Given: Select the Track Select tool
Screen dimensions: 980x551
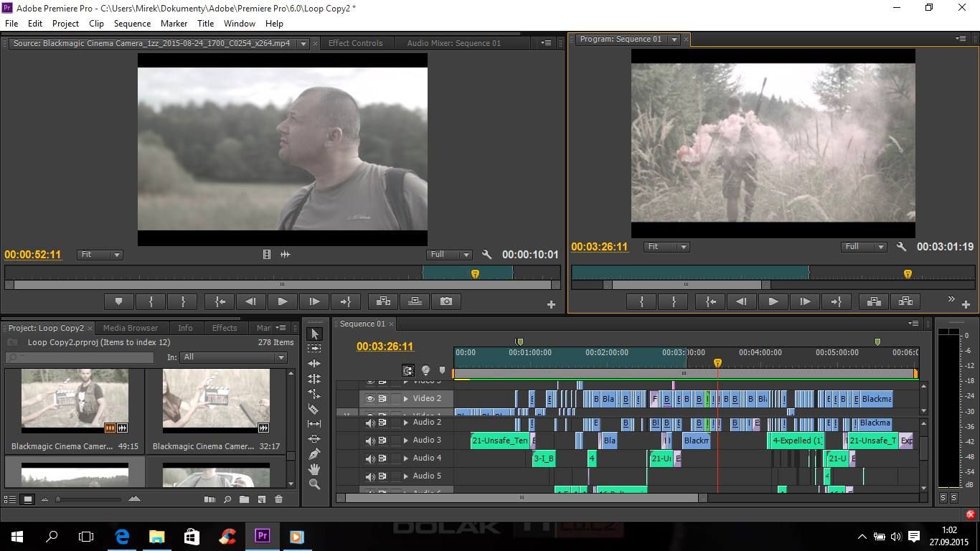Looking at the screenshot, I should pos(314,349).
